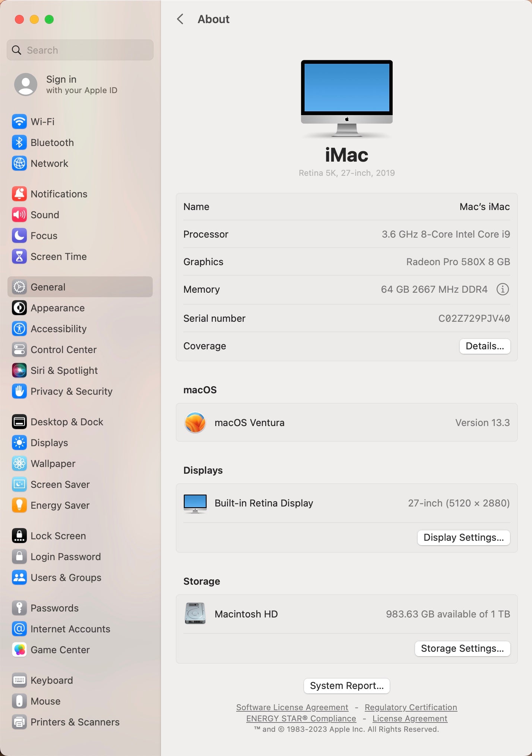Click the Keyboard icon
Screen dimensions: 532x756
pyautogui.click(x=19, y=680)
